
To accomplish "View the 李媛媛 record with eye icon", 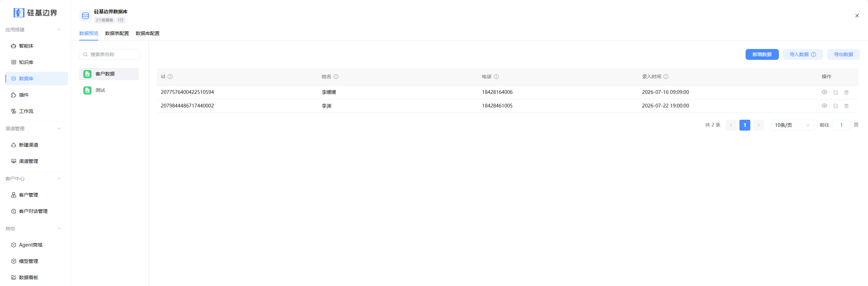I will point(824,92).
